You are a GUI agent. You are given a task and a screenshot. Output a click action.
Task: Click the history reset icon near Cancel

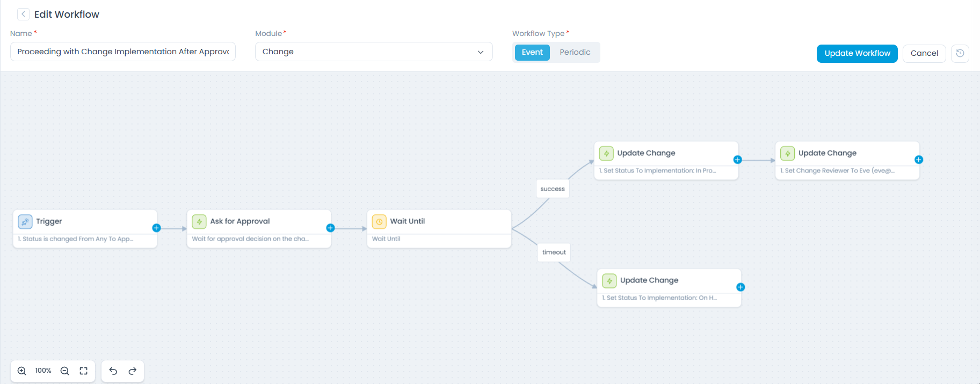pyautogui.click(x=960, y=53)
